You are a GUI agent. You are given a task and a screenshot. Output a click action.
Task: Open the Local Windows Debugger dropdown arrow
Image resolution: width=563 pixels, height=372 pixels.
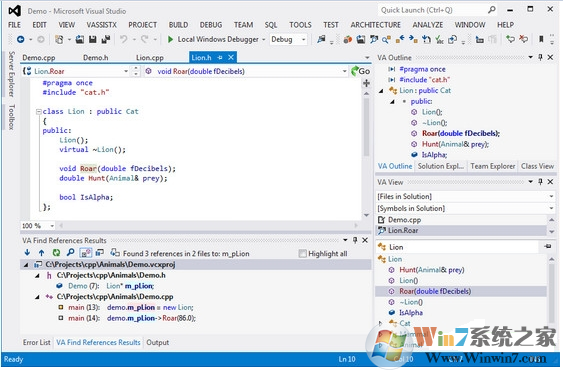pos(264,39)
